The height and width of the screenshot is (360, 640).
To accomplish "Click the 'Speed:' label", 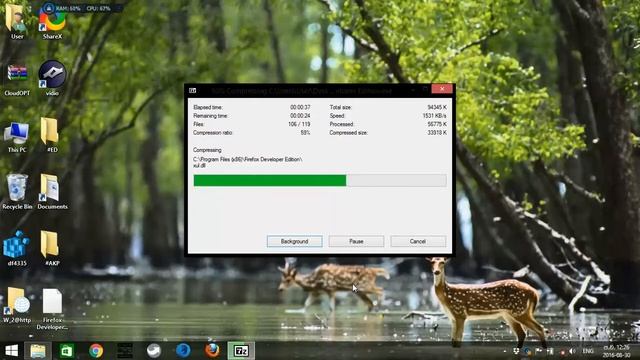I will pos(337,116).
